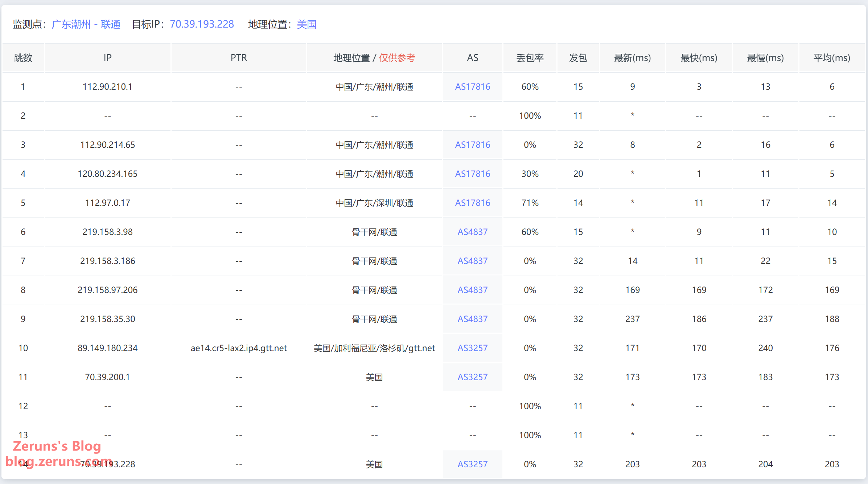Open AS17816 link in hop 3 row
The width and height of the screenshot is (868, 484).
click(472, 145)
